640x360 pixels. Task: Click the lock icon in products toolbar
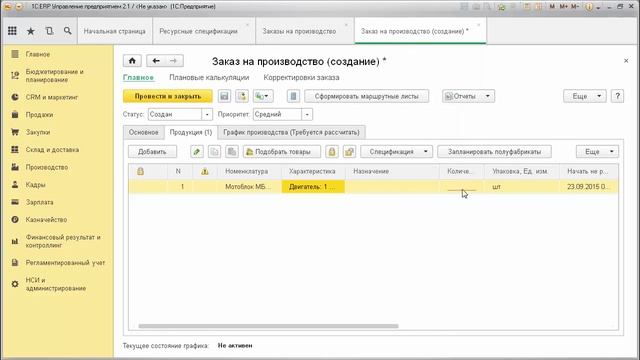click(x=331, y=152)
